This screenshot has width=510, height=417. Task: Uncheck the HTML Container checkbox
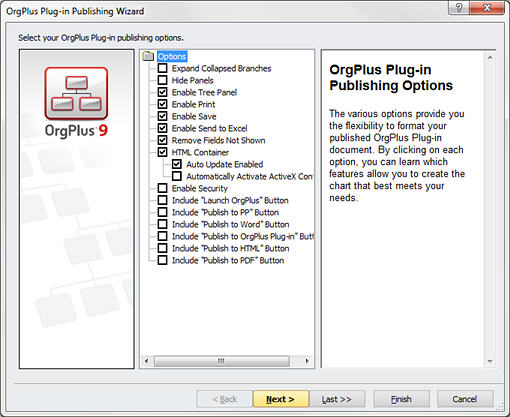(162, 152)
